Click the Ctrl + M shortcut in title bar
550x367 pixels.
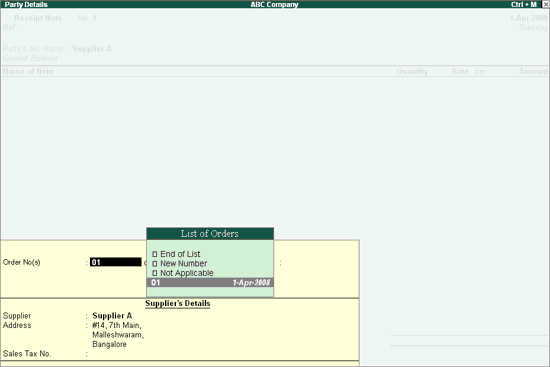[523, 5]
